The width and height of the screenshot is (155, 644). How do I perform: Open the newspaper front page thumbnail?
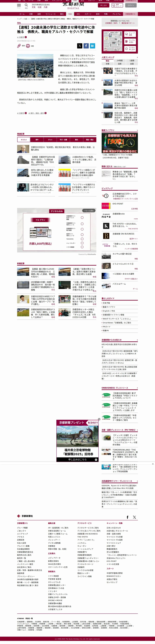pyautogui.click(x=113, y=41)
